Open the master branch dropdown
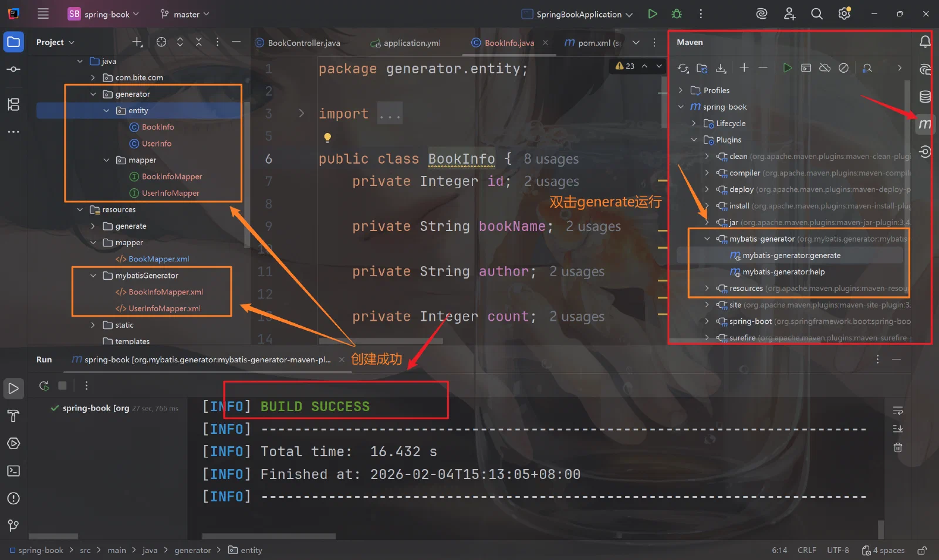 pos(185,14)
